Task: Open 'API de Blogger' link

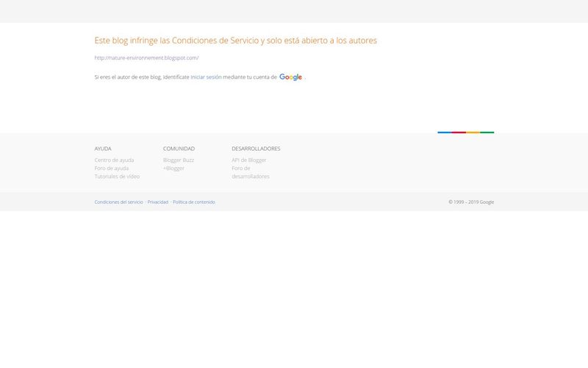Action: tap(249, 160)
